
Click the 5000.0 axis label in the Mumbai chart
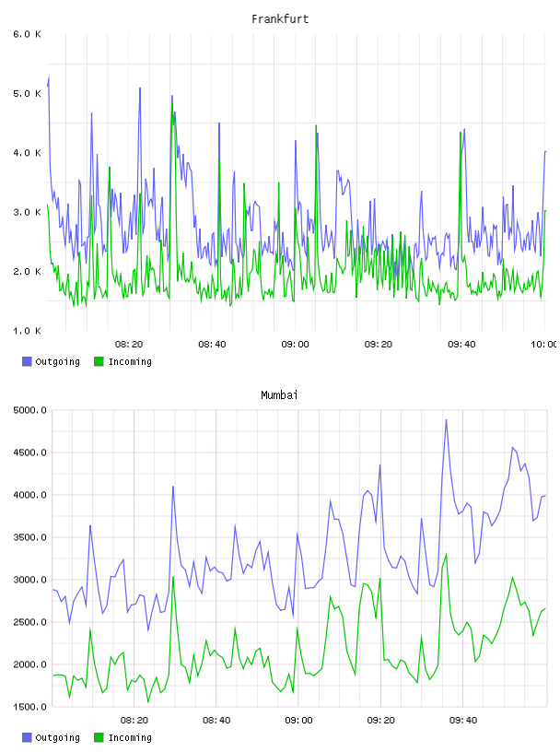[29, 410]
